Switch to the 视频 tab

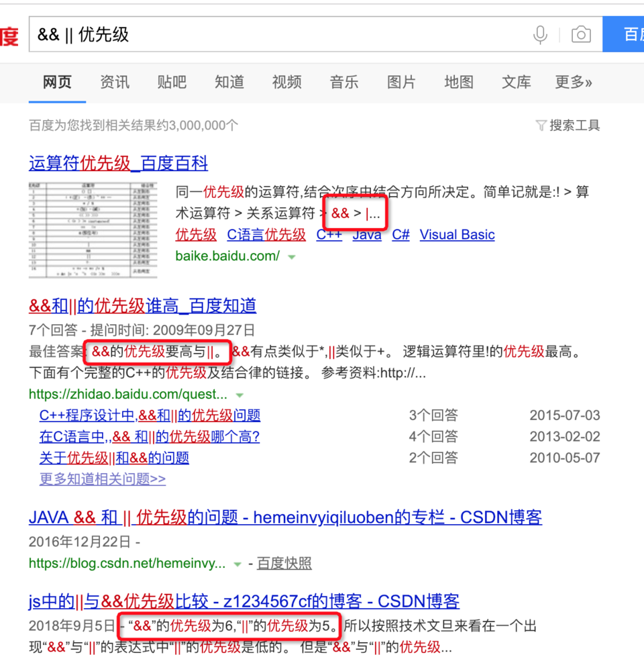coord(286,83)
